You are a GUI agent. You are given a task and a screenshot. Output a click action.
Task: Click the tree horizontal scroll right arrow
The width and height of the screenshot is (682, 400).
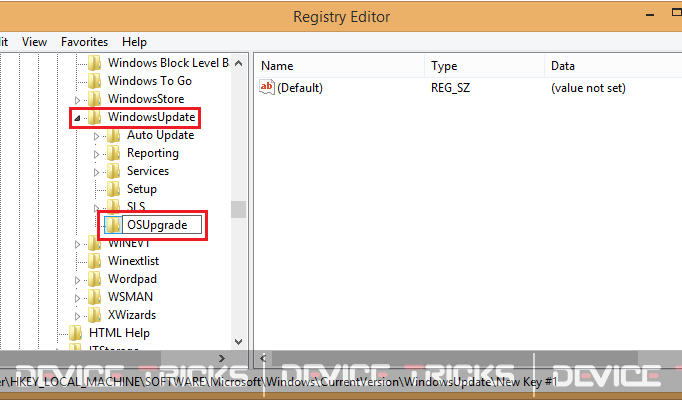click(x=222, y=359)
